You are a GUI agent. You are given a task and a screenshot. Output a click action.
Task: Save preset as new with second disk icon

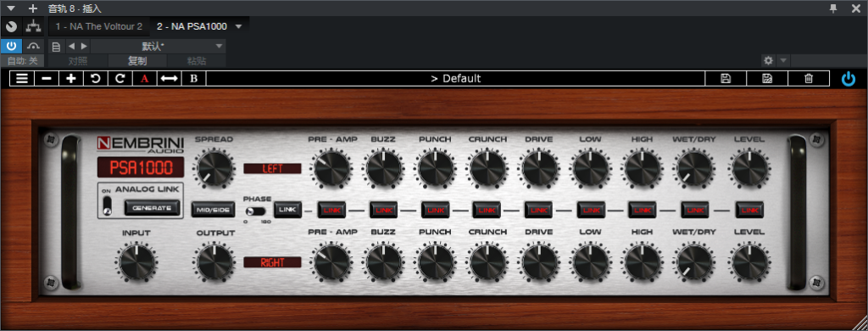point(767,78)
